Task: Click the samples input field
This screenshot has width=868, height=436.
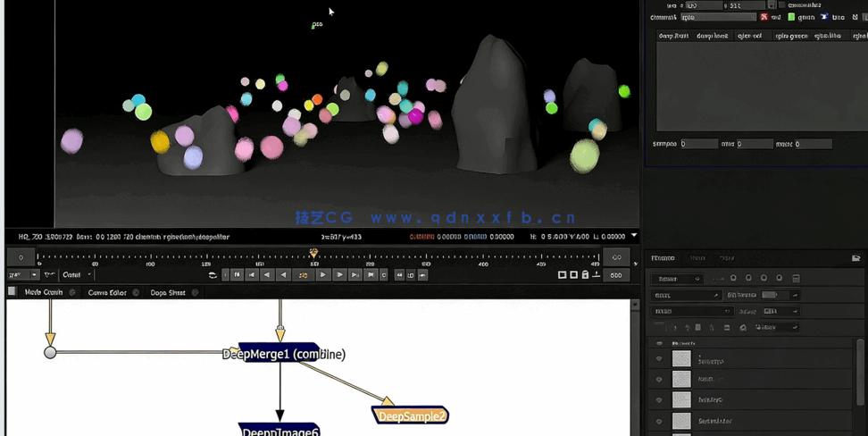Action: point(698,144)
